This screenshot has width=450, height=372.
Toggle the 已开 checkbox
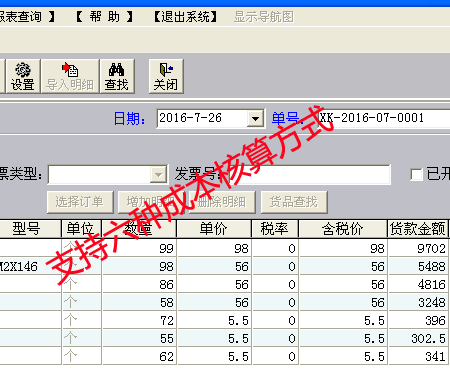pyautogui.click(x=416, y=174)
